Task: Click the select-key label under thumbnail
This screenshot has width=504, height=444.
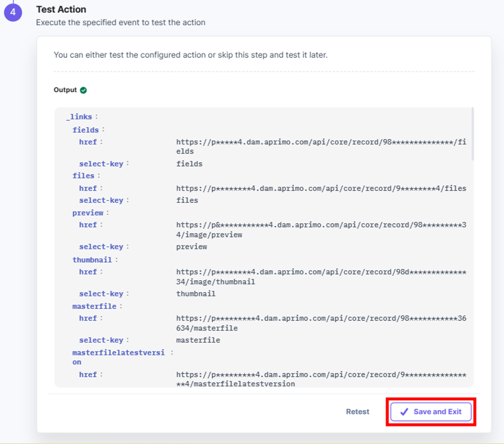Action: tap(101, 294)
